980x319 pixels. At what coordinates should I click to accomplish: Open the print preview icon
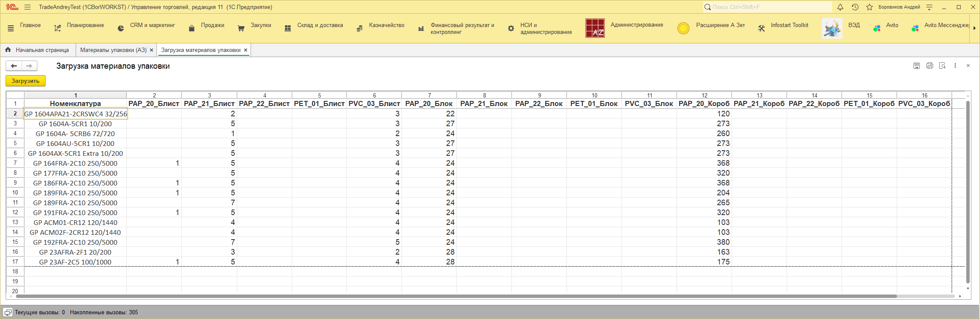coord(942,66)
